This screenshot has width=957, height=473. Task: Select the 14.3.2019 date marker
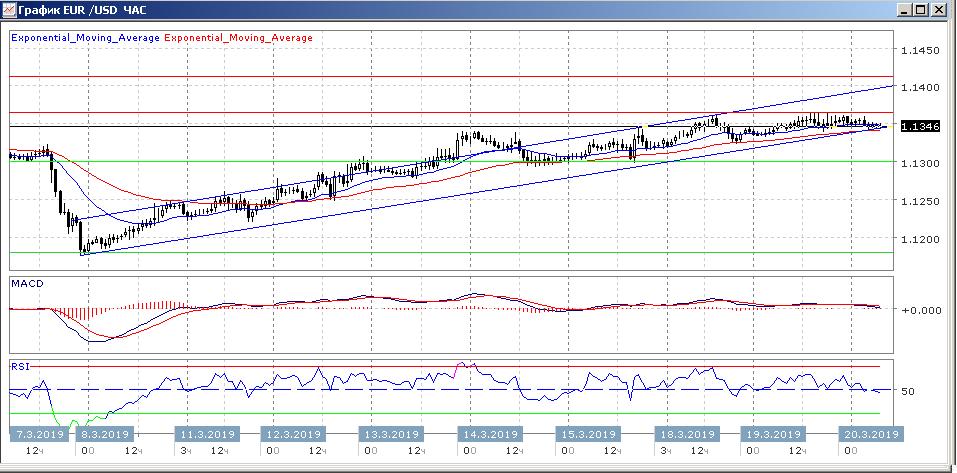click(x=489, y=435)
